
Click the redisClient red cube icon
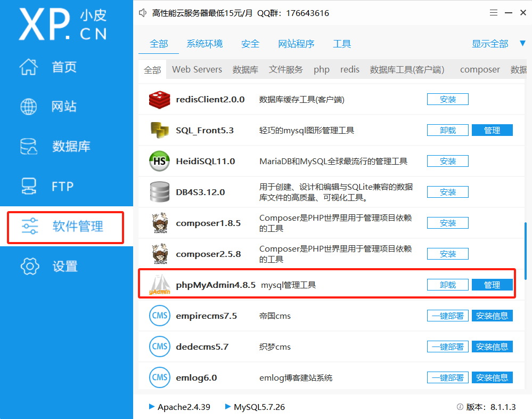[x=159, y=100]
